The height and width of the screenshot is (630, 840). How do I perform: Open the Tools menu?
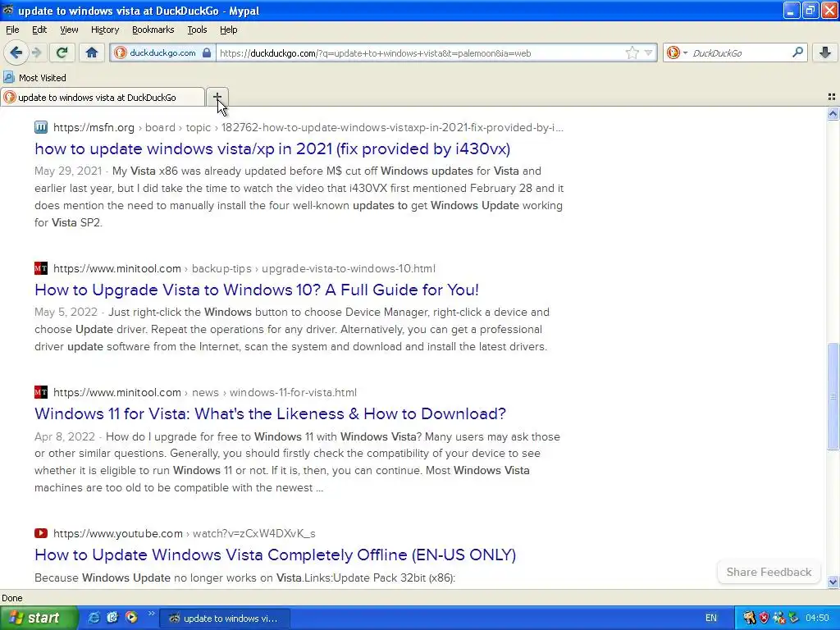point(197,30)
